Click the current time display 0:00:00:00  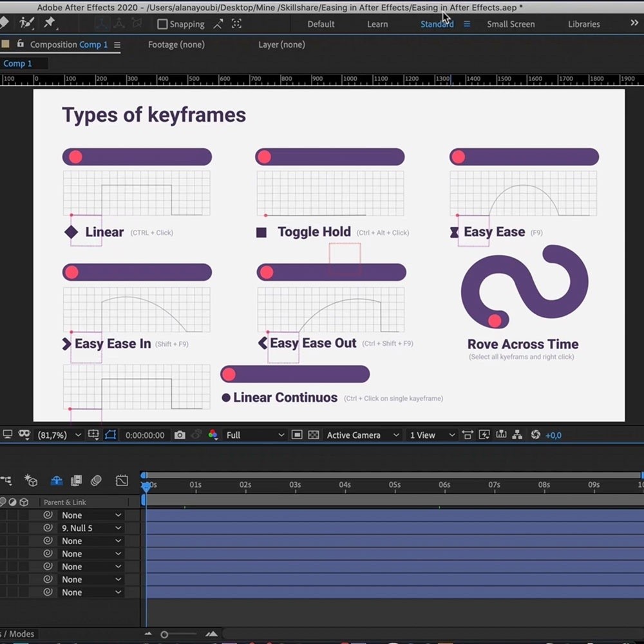tap(145, 435)
